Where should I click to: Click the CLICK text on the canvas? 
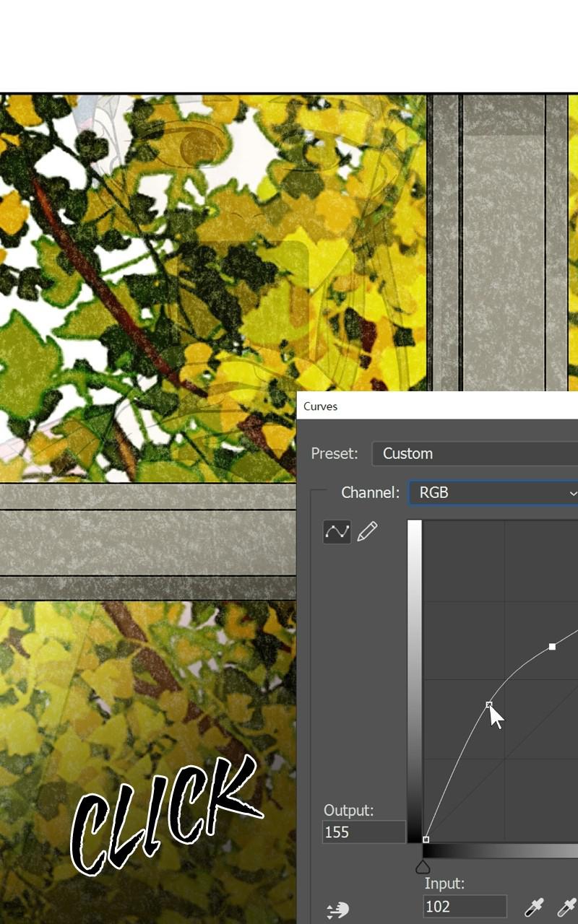pyautogui.click(x=165, y=814)
